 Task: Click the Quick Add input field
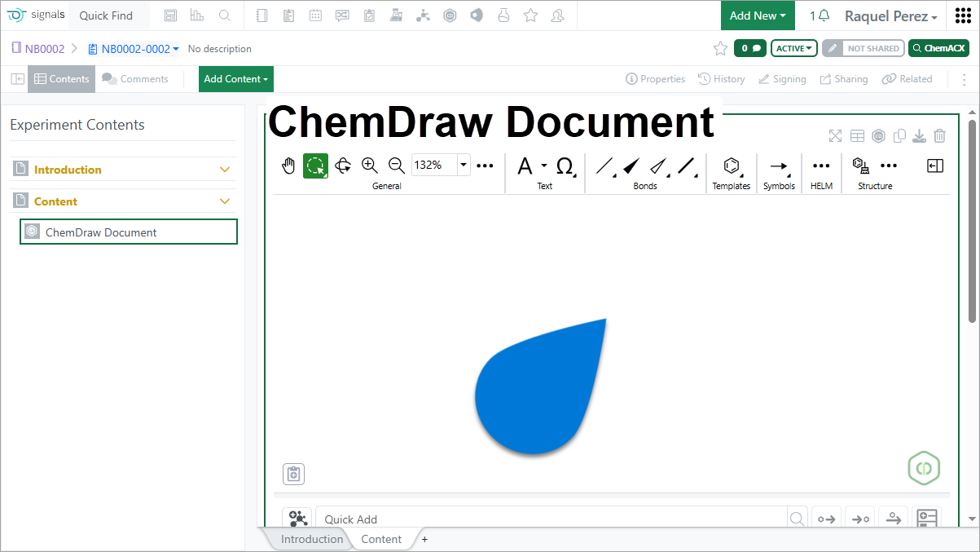[554, 519]
